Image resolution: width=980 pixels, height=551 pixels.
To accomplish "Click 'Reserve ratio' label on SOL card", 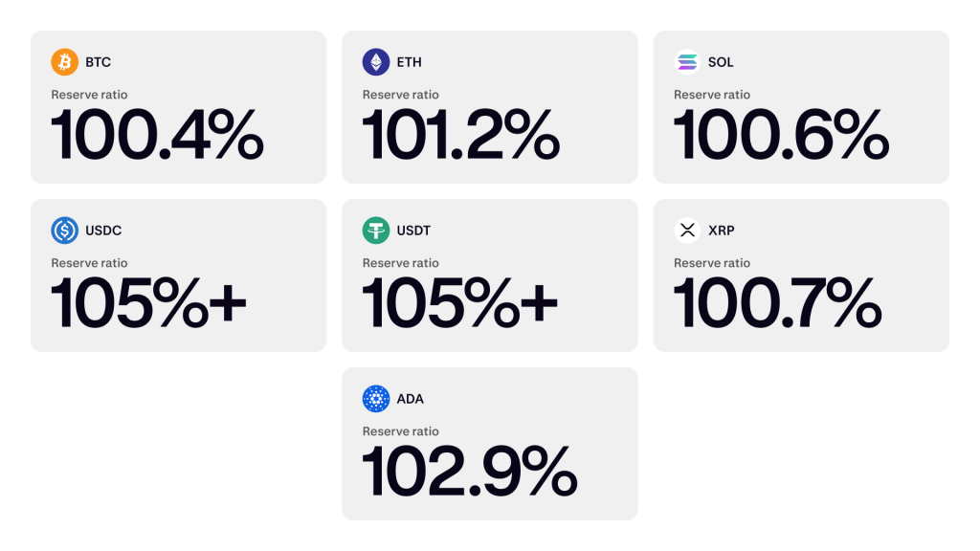I will [712, 95].
